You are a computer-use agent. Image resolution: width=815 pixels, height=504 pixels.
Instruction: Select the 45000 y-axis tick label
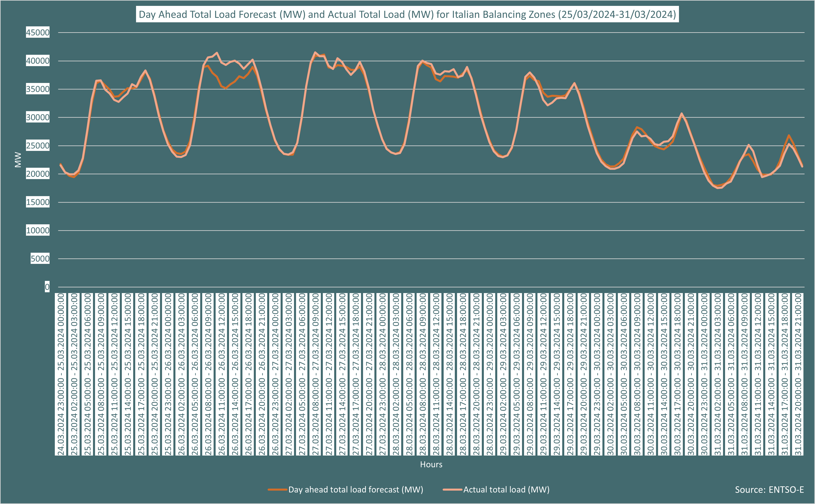click(38, 32)
